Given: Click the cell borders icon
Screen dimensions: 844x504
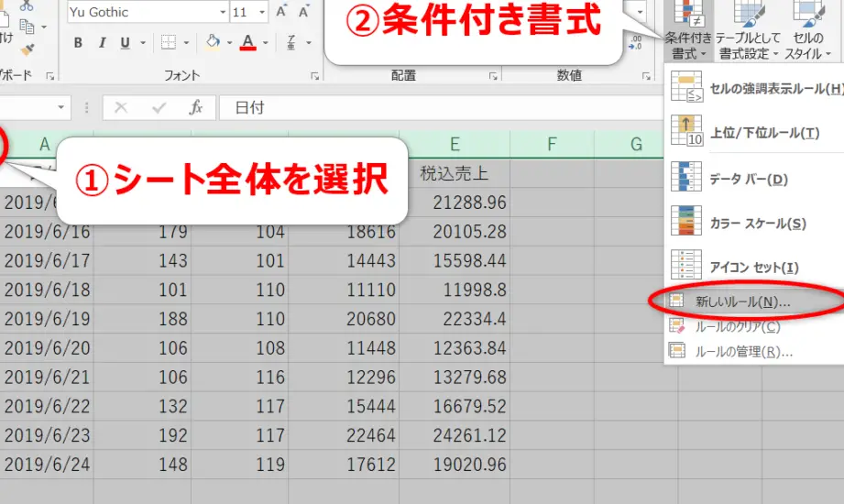Looking at the screenshot, I should pyautogui.click(x=169, y=43).
